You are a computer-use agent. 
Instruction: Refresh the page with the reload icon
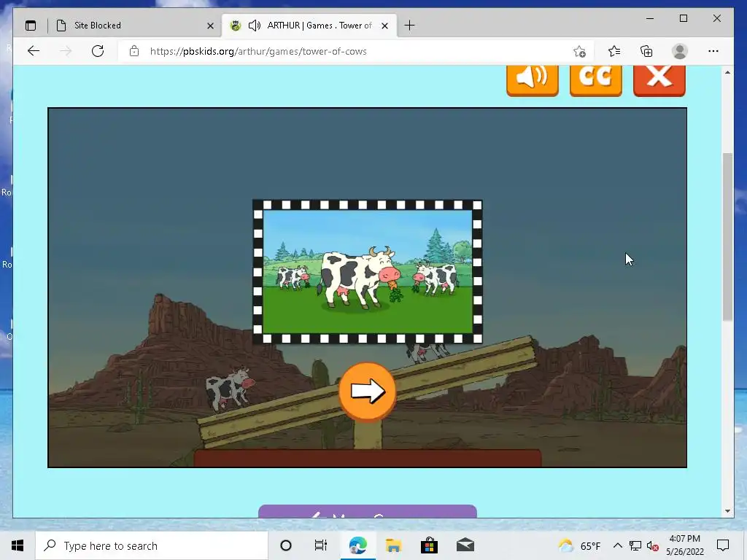[x=98, y=51]
